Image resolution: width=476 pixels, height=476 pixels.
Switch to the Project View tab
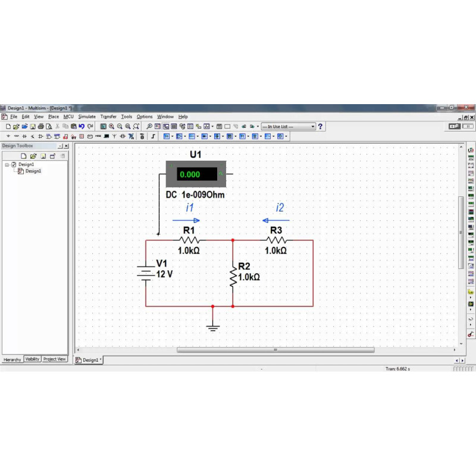(54, 359)
